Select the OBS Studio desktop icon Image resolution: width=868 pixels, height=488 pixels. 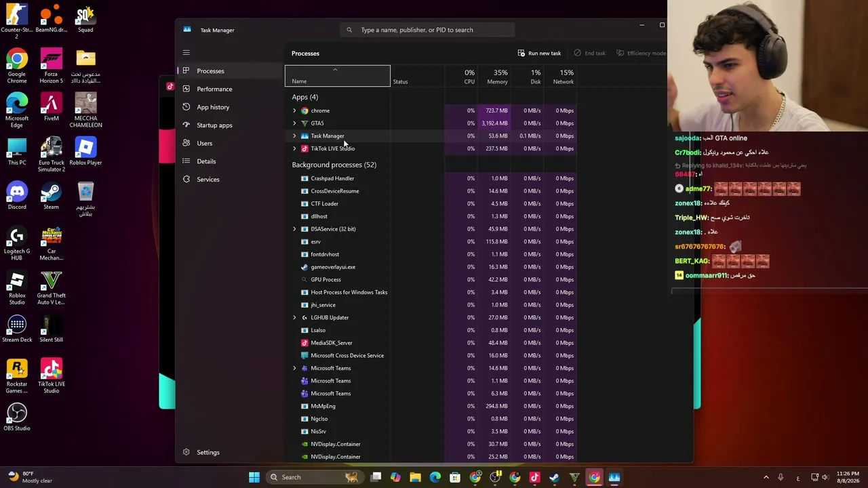[x=17, y=417]
